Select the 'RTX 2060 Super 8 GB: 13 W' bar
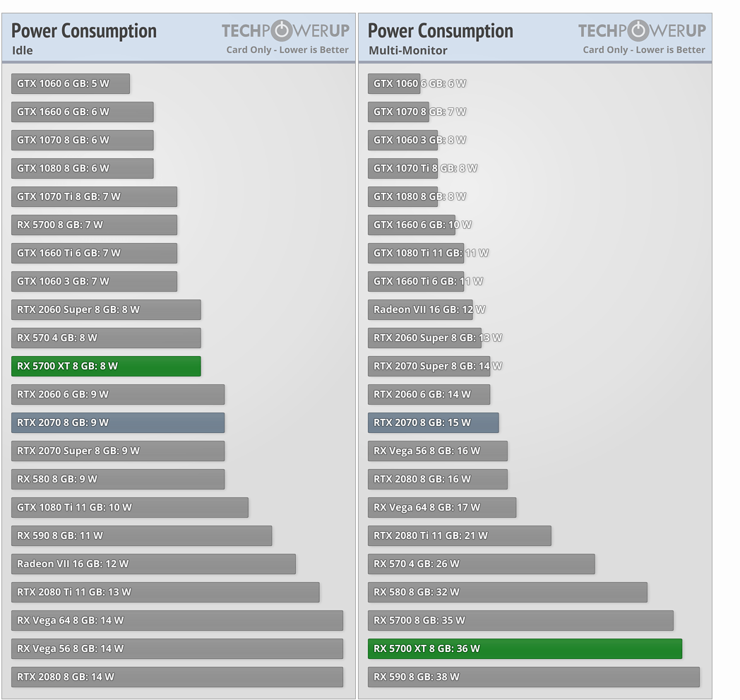740x700 pixels. tap(425, 338)
